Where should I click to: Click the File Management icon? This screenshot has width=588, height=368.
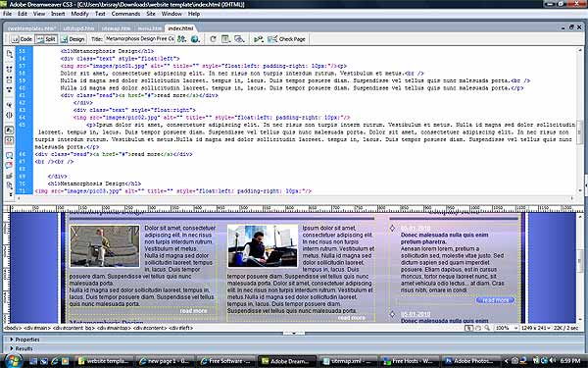click(182, 39)
